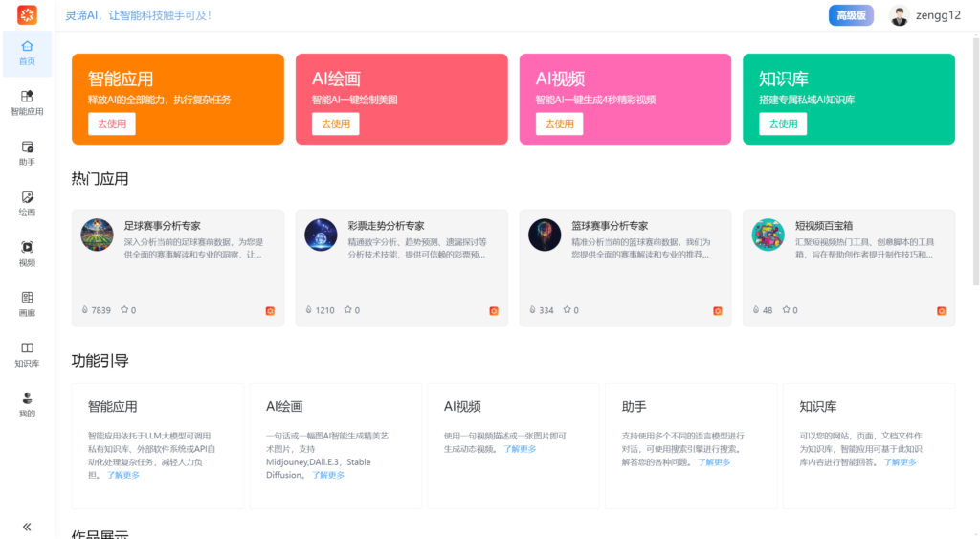Click the 7839 usage count
980x539 pixels.
point(100,310)
